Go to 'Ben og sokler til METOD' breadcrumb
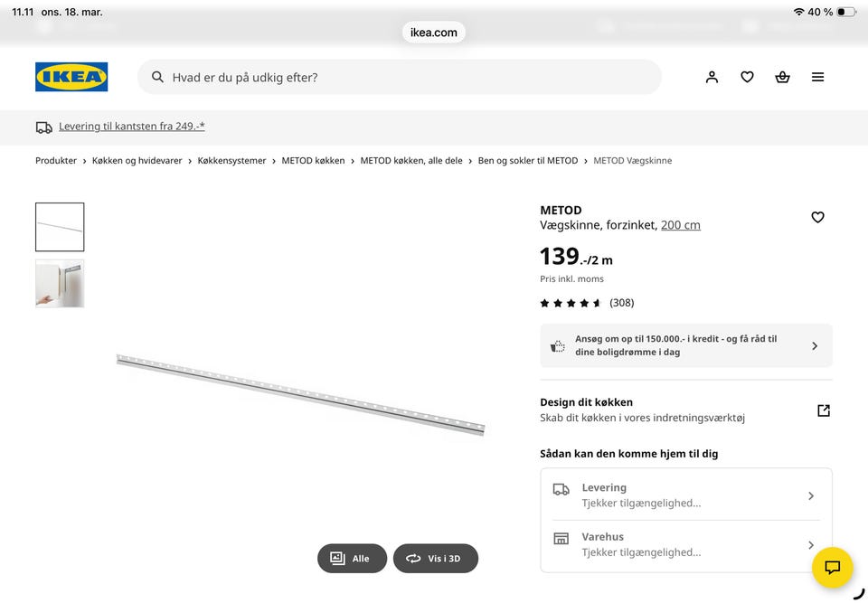868x603 pixels. pyautogui.click(x=527, y=161)
